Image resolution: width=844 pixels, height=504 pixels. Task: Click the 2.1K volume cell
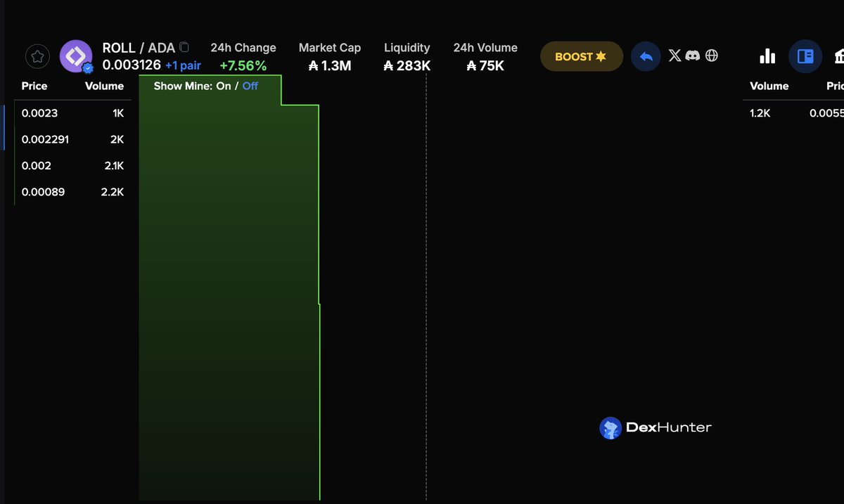pos(113,166)
